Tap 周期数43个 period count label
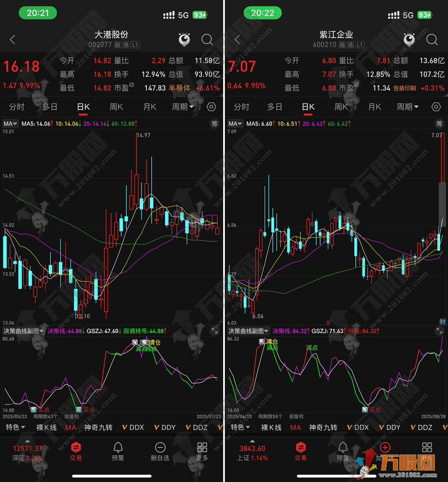The image size is (448, 482). [x=46, y=416]
